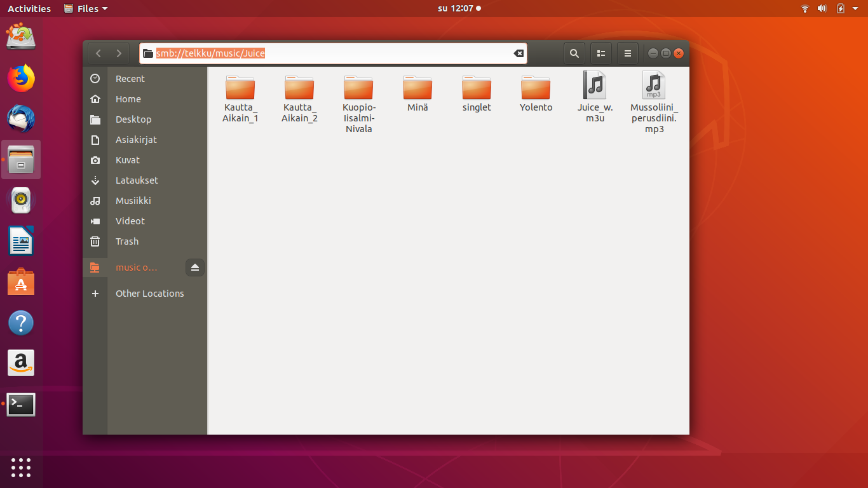Open the Files application menu in top bar
The image size is (868, 488).
(86, 8)
